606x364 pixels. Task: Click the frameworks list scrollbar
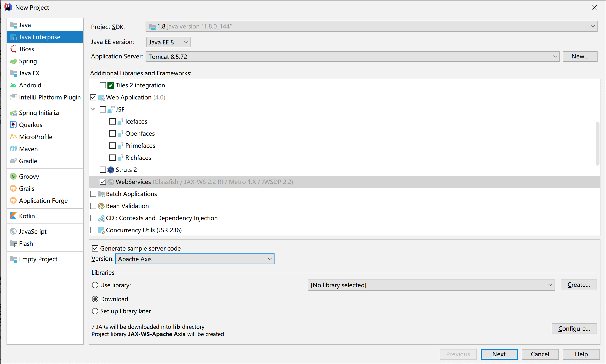tap(597, 143)
